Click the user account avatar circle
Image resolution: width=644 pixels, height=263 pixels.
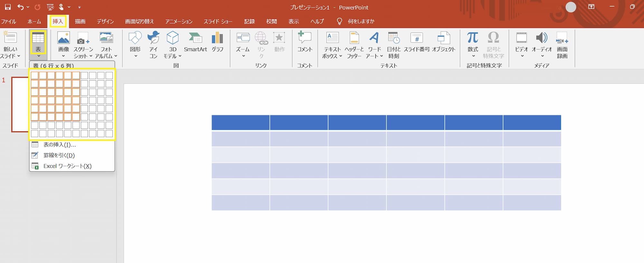(x=571, y=7)
